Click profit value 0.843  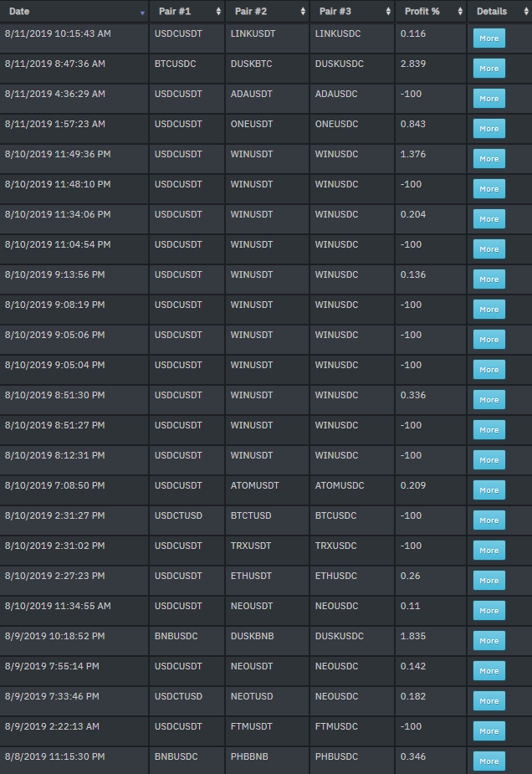[413, 124]
